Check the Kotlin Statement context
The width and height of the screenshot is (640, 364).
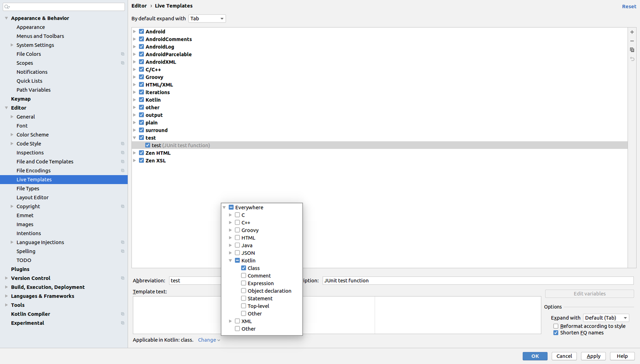[x=244, y=298]
